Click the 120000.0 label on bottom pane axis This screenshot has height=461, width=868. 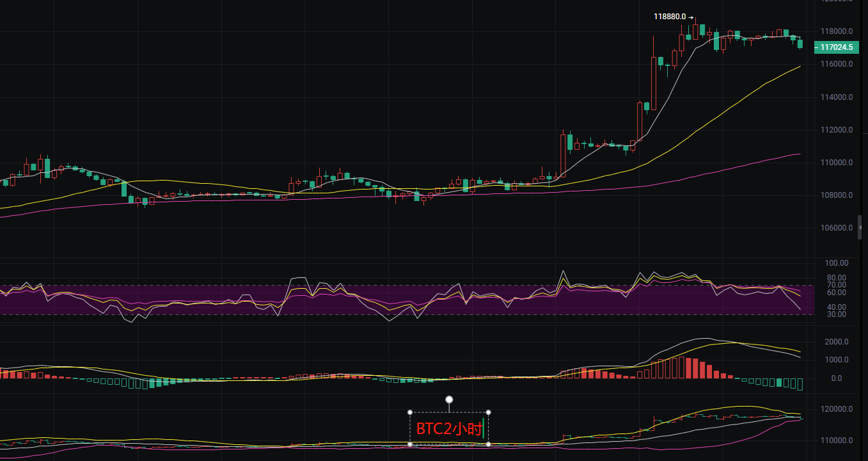tap(836, 409)
